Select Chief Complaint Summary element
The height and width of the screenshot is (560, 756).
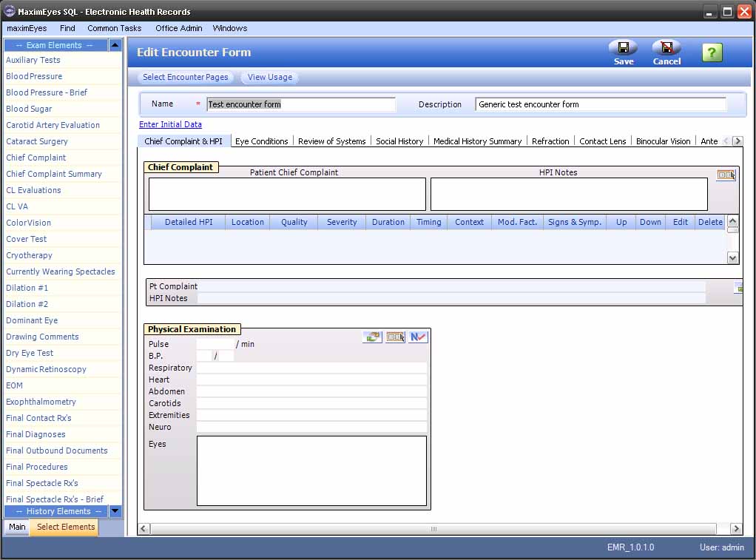53,174
